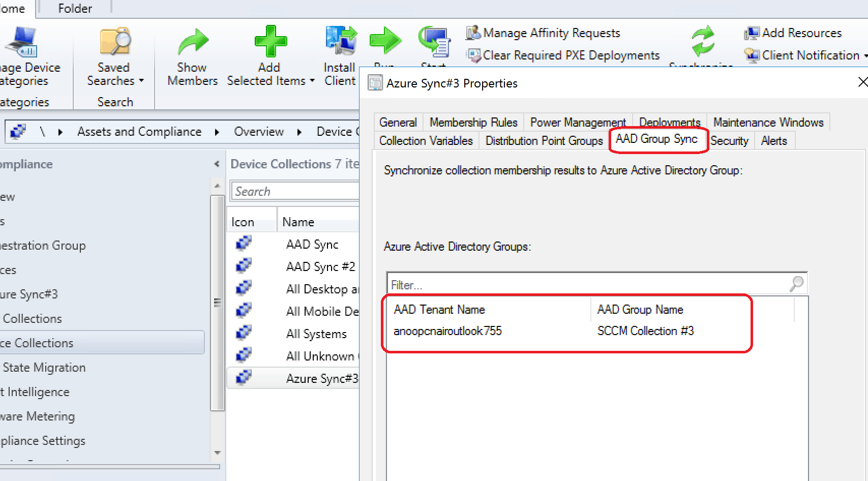Viewport: 868px width, 481px height.
Task: Click the Show Members green arrow icon
Action: pos(192,42)
